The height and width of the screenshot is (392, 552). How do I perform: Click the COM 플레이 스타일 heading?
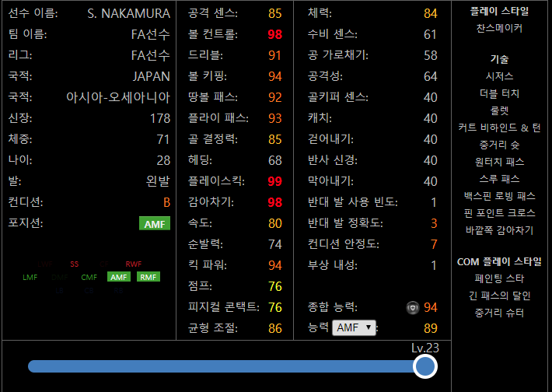(x=499, y=261)
